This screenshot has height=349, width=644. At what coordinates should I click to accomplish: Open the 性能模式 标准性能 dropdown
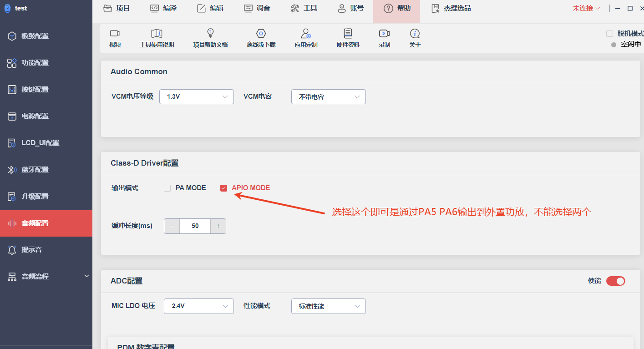pos(329,306)
